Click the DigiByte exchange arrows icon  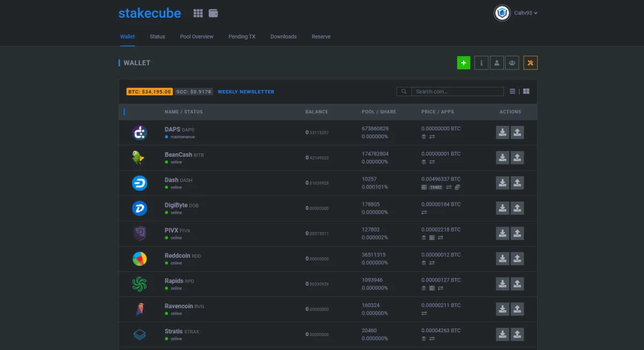tap(424, 212)
